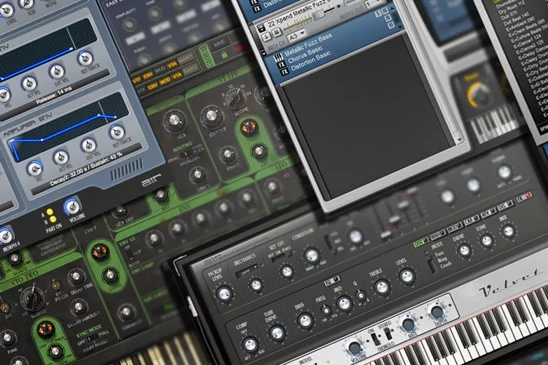Viewport: 548px width, 365px height.
Task: Click the AIR logo on the blue synth
Action: click(151, 180)
